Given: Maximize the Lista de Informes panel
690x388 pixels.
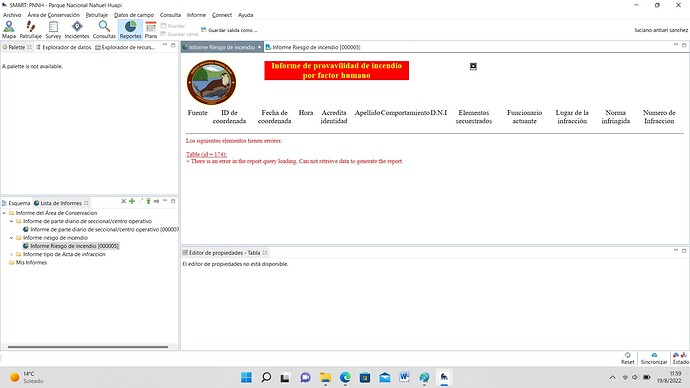Looking at the screenshot, I should click(173, 201).
